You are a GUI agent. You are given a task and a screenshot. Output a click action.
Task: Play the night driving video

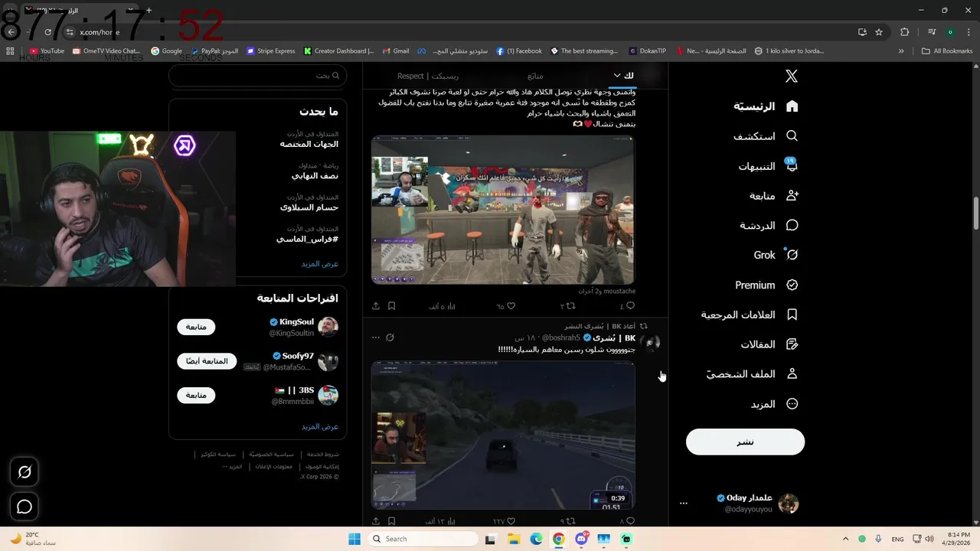pyautogui.click(x=503, y=435)
